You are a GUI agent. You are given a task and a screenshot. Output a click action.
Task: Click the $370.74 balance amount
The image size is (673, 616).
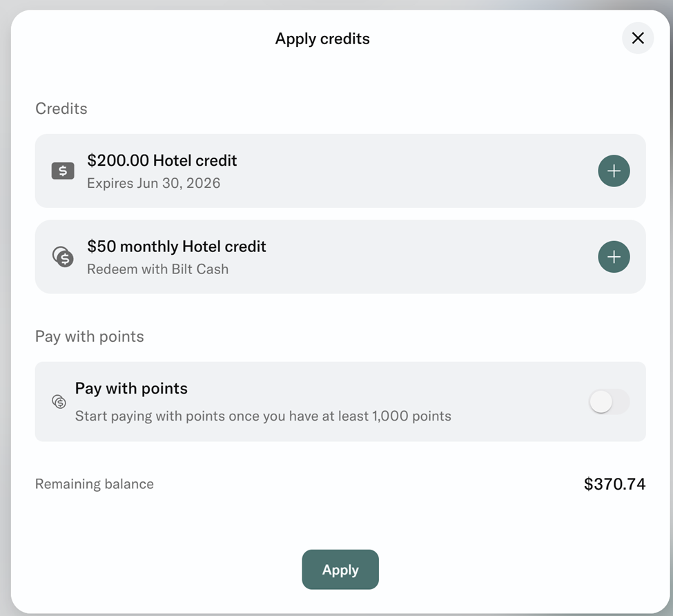(x=614, y=484)
